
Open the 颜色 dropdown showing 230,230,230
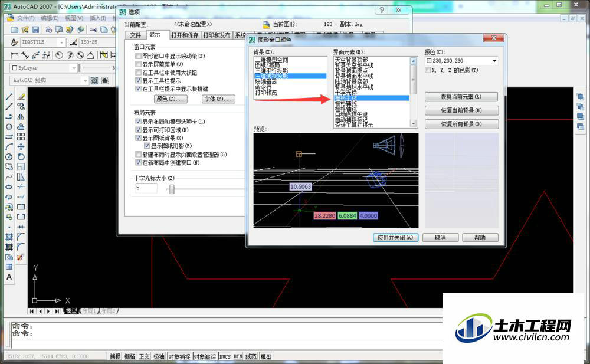tap(462, 61)
